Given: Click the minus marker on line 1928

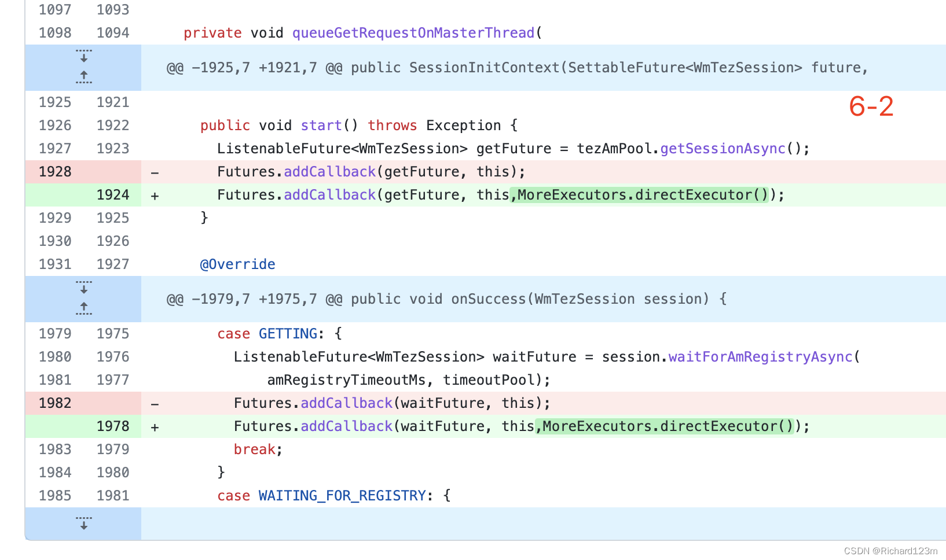Looking at the screenshot, I should [x=155, y=172].
